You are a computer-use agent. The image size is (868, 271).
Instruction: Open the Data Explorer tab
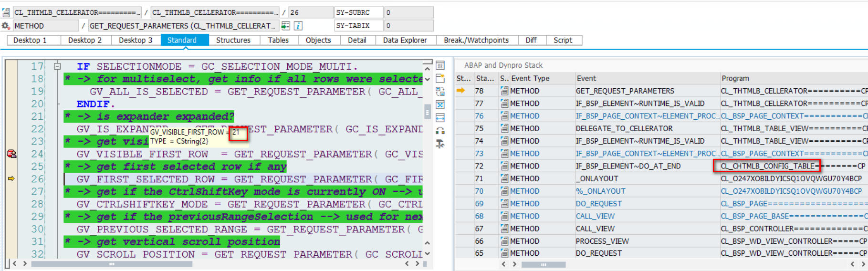pos(405,40)
